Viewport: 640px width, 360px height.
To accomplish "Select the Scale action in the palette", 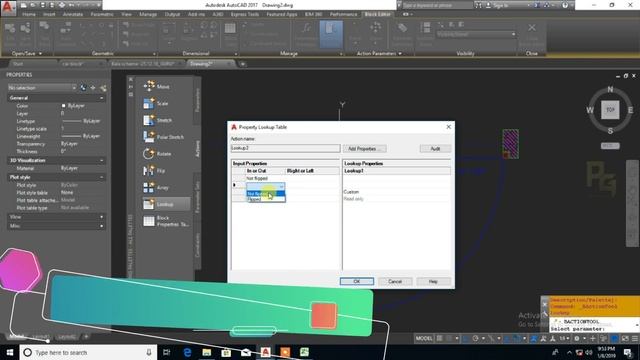I will [156, 103].
